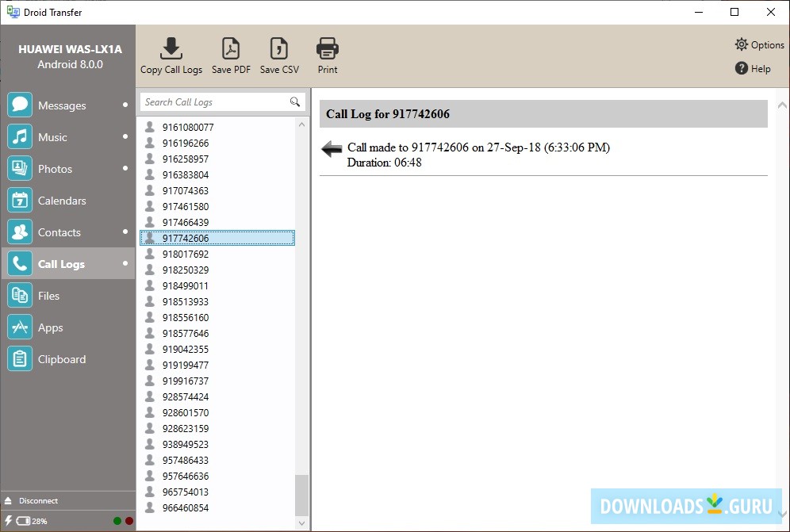
Task: Click the green status indicator dot
Action: 117,521
